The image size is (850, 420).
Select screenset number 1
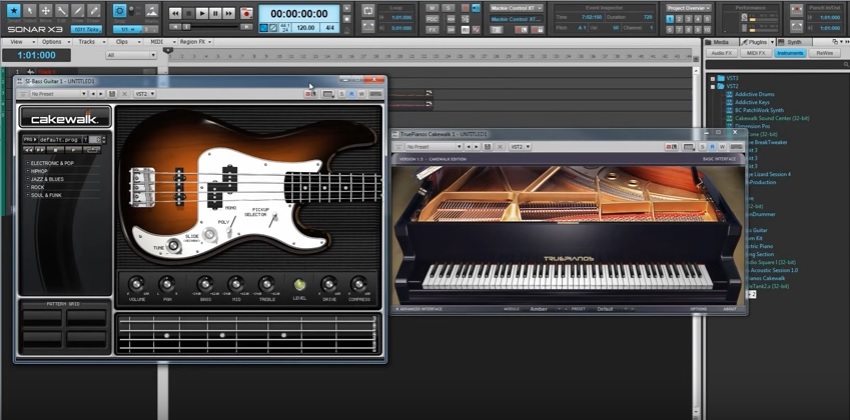click(x=670, y=19)
